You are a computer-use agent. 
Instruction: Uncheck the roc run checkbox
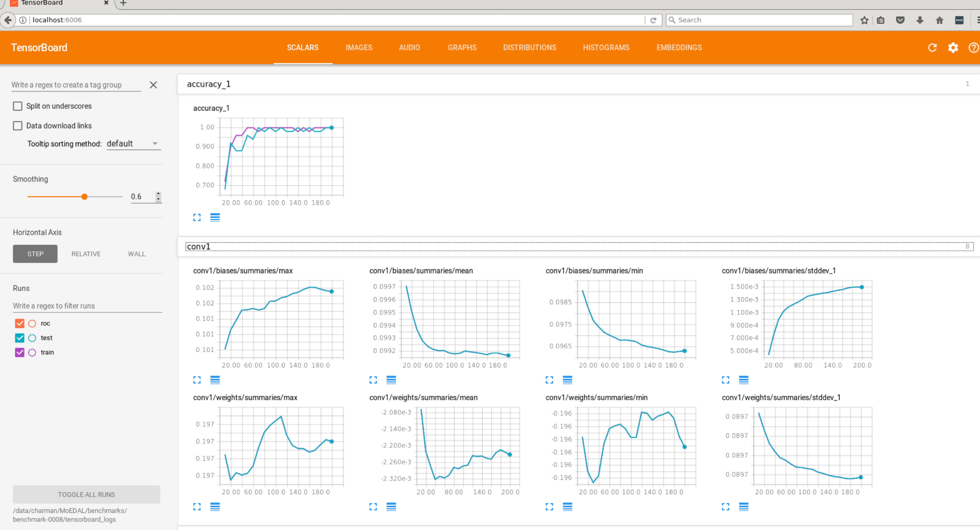point(19,323)
